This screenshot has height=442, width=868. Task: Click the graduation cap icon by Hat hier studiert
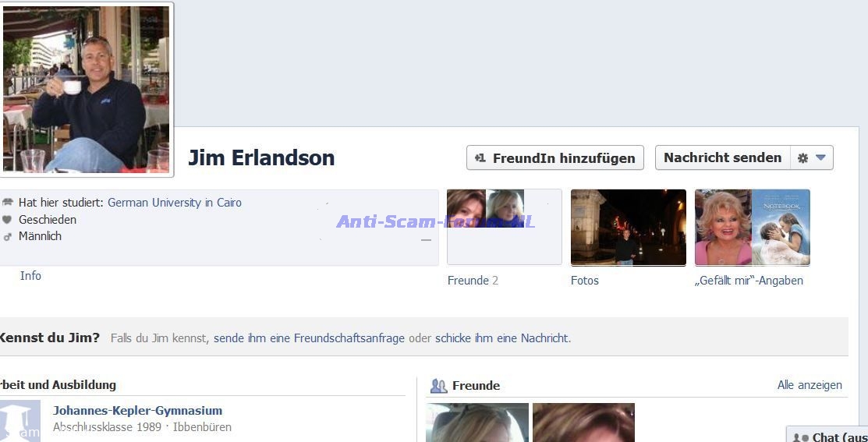pos(8,203)
